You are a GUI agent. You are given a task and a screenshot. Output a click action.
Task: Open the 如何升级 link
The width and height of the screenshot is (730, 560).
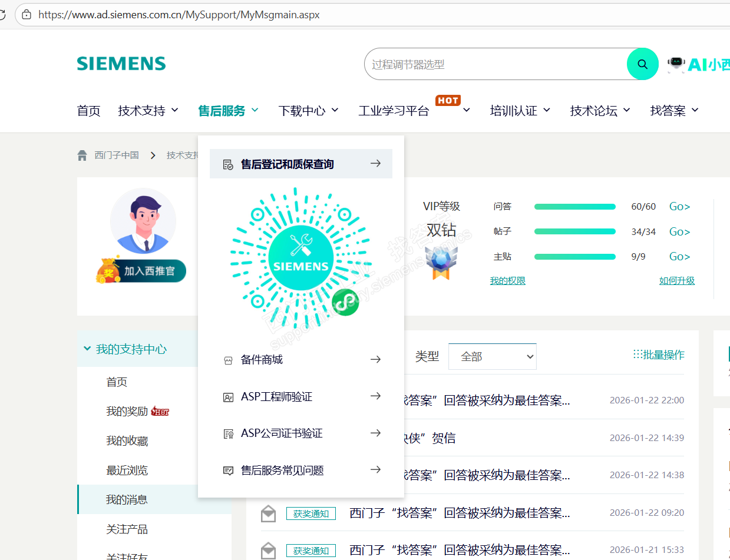pyautogui.click(x=677, y=281)
